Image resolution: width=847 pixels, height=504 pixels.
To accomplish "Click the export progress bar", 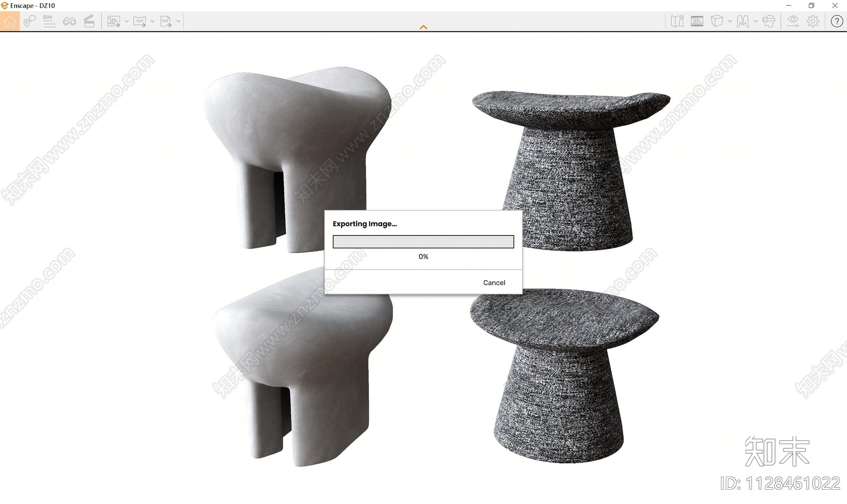I will pyautogui.click(x=424, y=242).
